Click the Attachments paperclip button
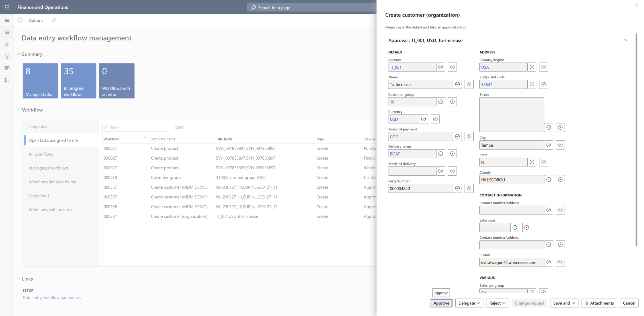The image size is (644, 316). [599, 303]
